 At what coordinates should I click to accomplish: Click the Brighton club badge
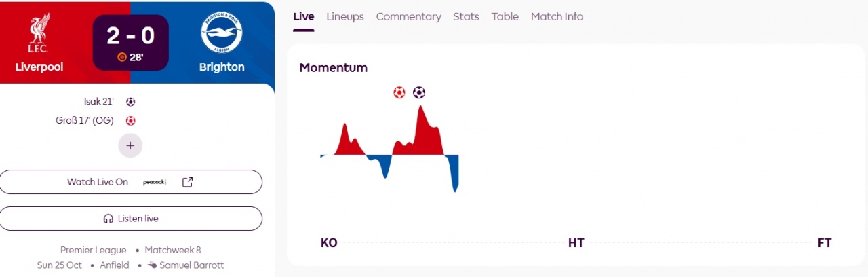[x=222, y=33]
